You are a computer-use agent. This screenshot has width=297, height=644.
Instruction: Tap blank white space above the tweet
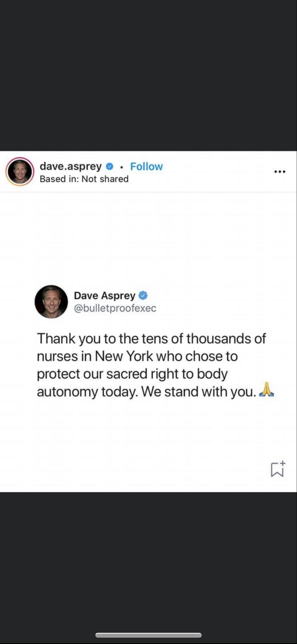[x=148, y=238]
